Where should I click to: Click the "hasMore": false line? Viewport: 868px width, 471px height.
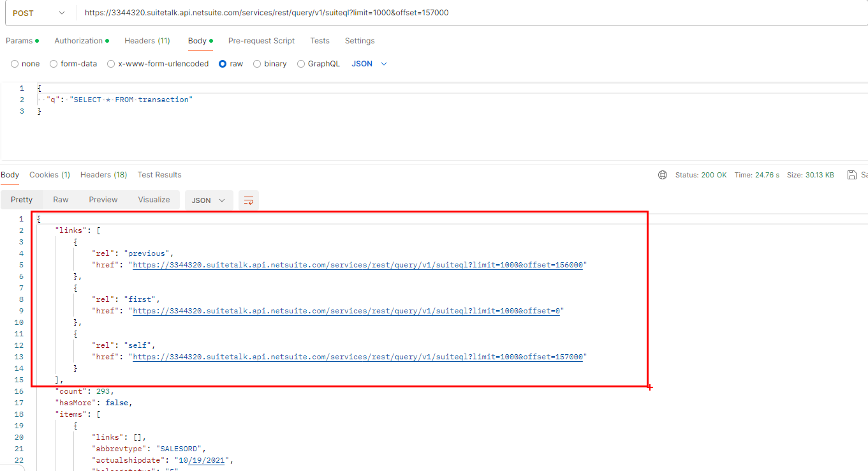pyautogui.click(x=94, y=403)
